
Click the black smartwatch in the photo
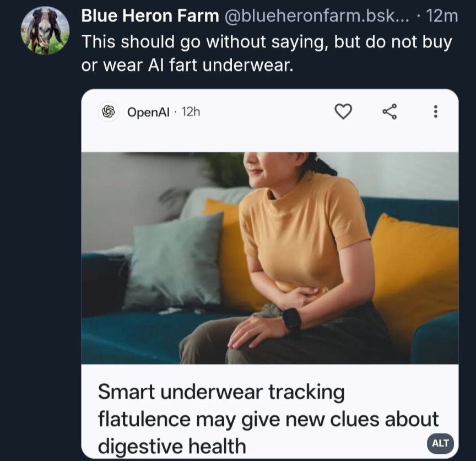pos(291,320)
